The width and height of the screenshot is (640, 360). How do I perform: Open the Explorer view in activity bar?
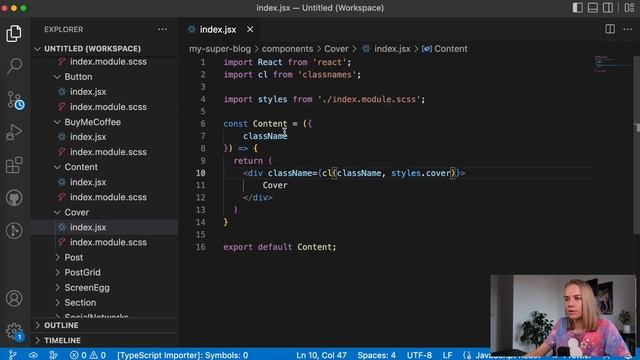[x=14, y=33]
